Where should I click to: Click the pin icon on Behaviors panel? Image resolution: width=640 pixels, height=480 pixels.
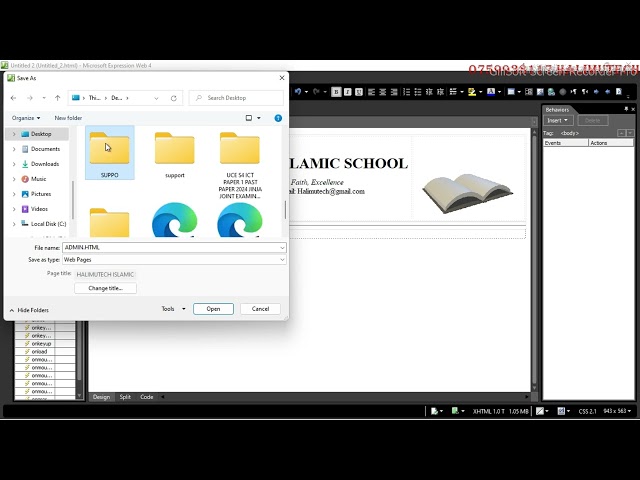[x=626, y=109]
